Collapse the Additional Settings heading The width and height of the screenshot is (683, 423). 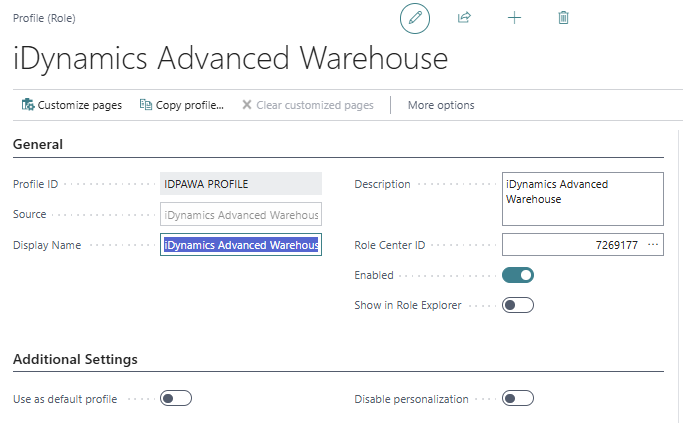(75, 359)
